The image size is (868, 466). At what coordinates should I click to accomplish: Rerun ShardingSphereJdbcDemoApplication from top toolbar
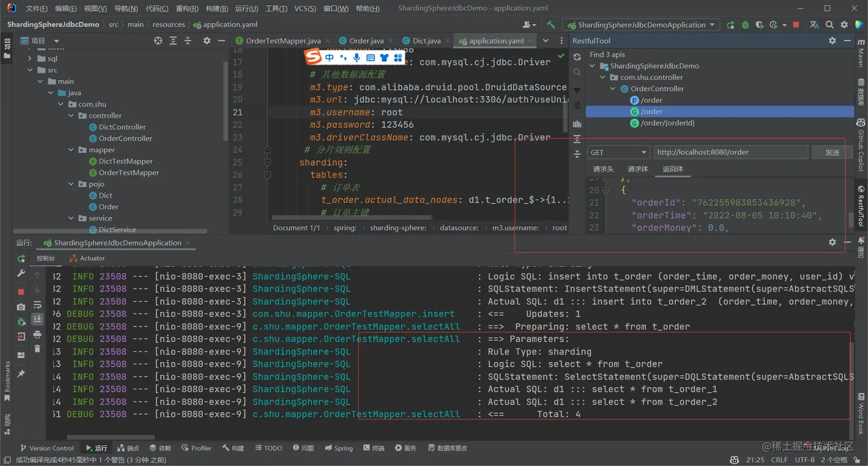coord(731,25)
